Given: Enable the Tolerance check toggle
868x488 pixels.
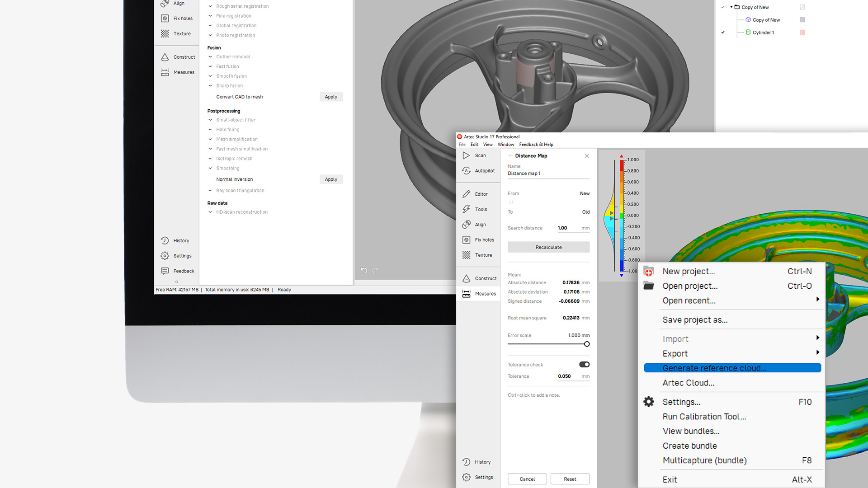Looking at the screenshot, I should pyautogui.click(x=584, y=364).
